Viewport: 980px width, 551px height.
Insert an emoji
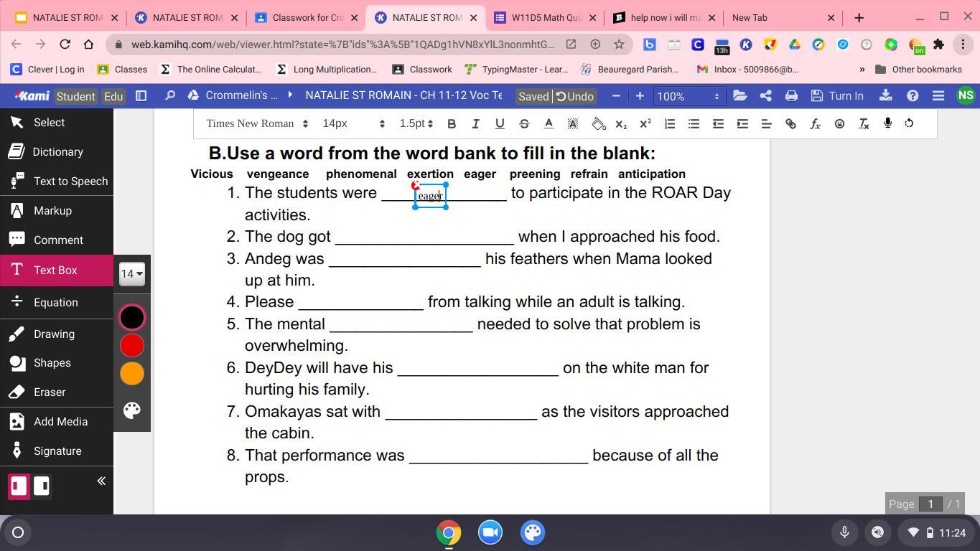pyautogui.click(x=839, y=123)
